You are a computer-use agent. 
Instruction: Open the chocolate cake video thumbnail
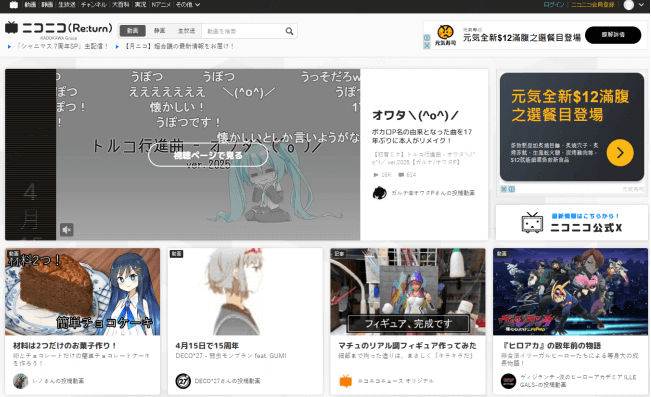[82, 292]
